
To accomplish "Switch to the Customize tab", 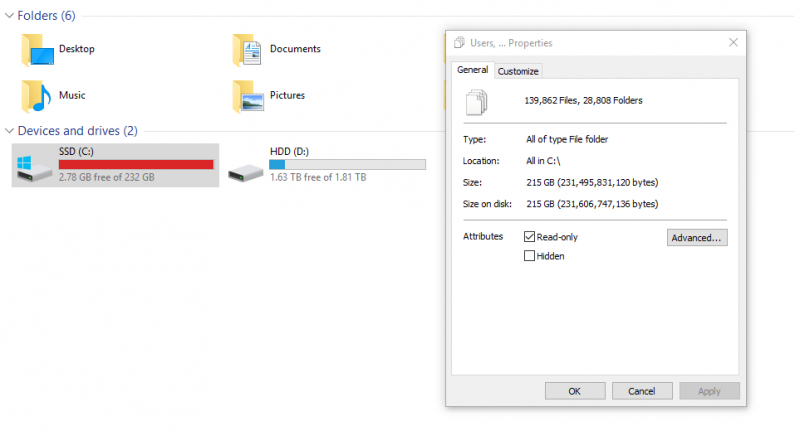I will (518, 71).
